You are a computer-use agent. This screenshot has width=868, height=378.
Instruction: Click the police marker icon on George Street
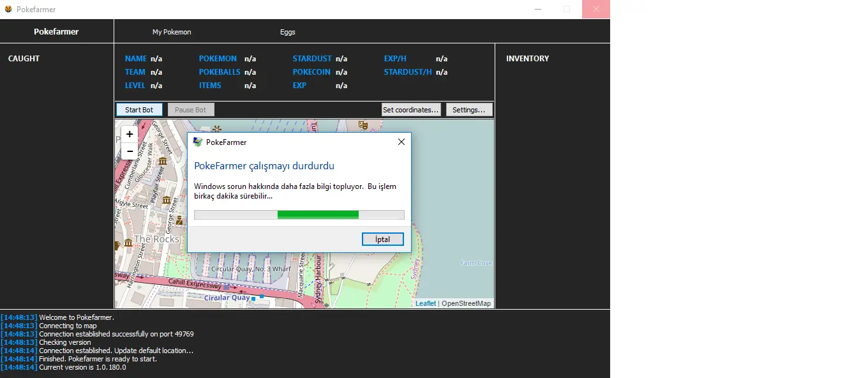tap(180, 221)
